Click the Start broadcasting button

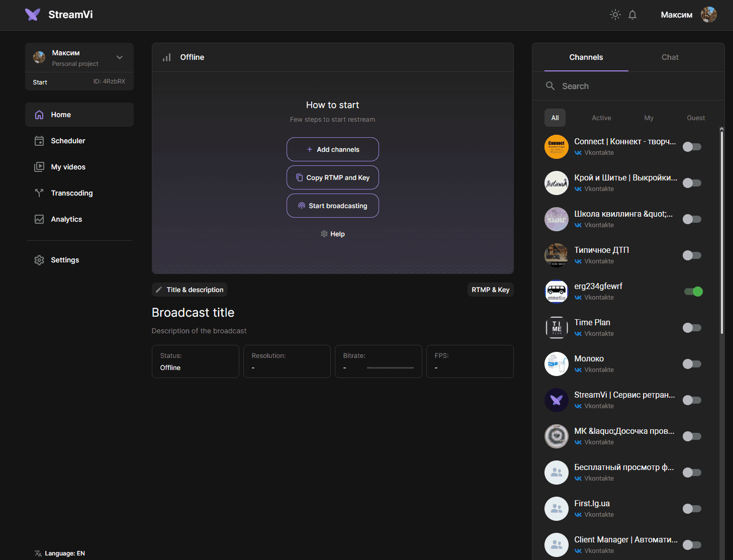pyautogui.click(x=333, y=206)
